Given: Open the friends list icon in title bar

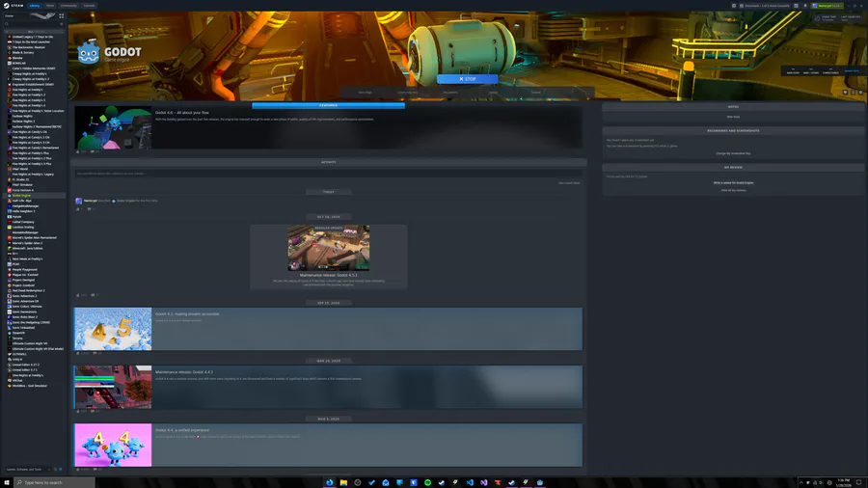Looking at the screenshot, I should (x=796, y=6).
